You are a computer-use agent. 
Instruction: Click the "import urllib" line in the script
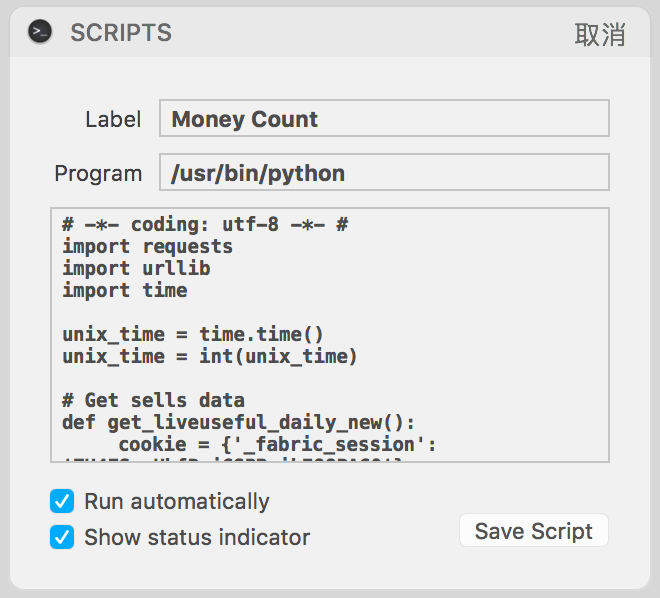[x=136, y=269]
